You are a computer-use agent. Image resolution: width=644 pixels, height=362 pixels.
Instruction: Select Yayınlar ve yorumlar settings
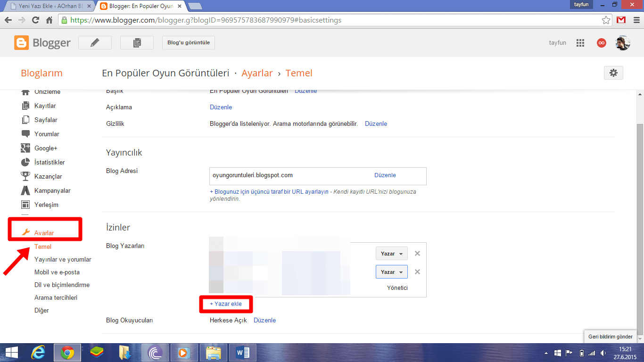63,260
